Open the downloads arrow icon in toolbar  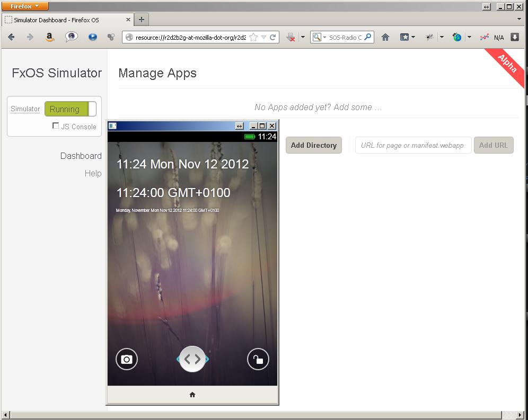click(x=514, y=37)
